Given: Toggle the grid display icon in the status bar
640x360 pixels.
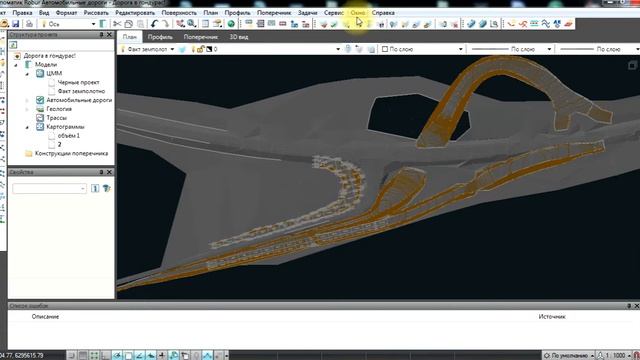Looking at the screenshot, I should point(83,356).
